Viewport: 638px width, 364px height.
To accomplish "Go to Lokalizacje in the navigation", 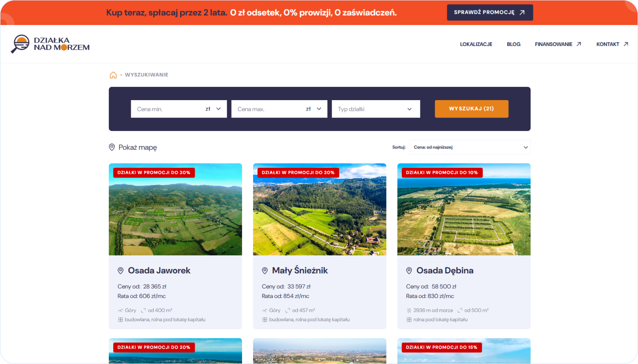I will coord(476,44).
